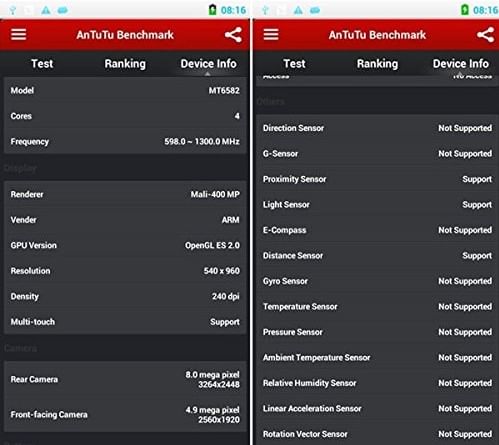The width and height of the screenshot is (499, 445).
Task: Tap the clock 08:16 in right status bar
Action: click(486, 10)
